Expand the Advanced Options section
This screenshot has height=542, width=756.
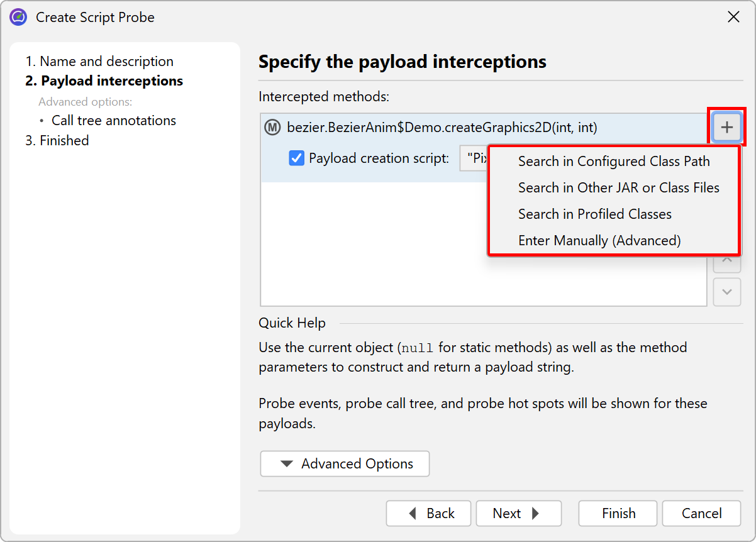pyautogui.click(x=345, y=464)
